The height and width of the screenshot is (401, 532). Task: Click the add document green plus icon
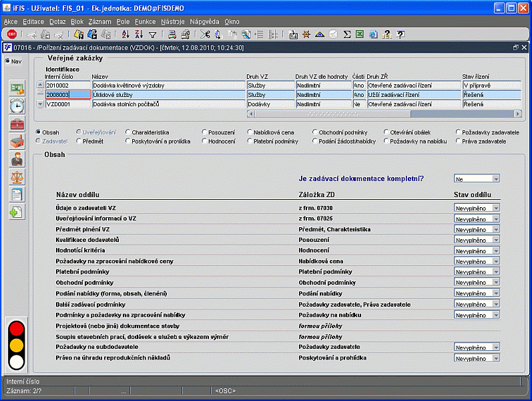pos(17,212)
